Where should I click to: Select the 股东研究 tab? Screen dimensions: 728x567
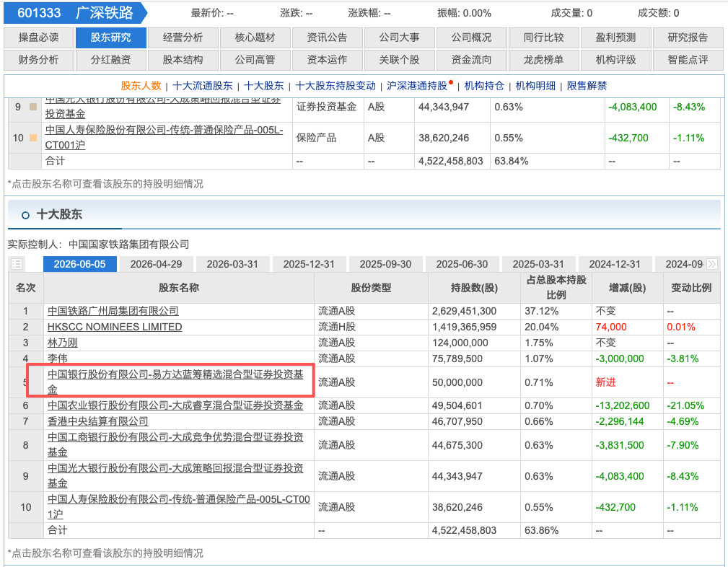coord(110,38)
